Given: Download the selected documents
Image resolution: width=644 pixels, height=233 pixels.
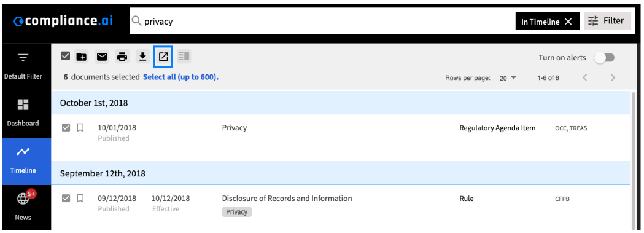Looking at the screenshot, I should click(x=142, y=57).
